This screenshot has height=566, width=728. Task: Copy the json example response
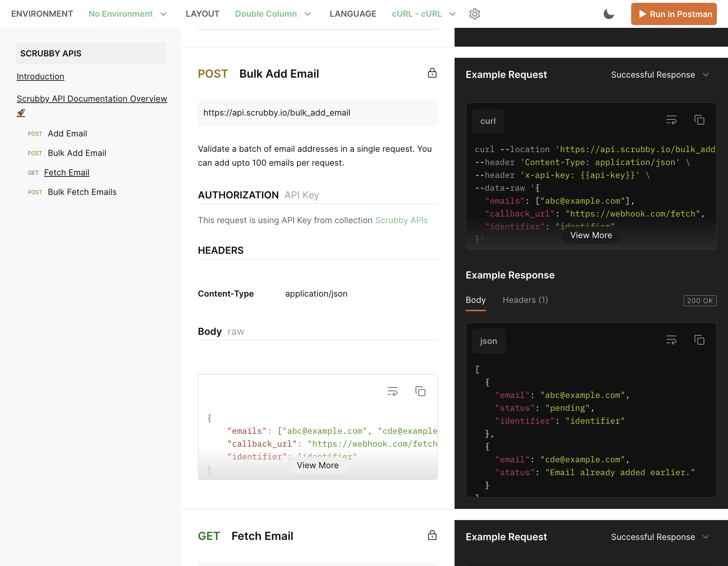699,340
